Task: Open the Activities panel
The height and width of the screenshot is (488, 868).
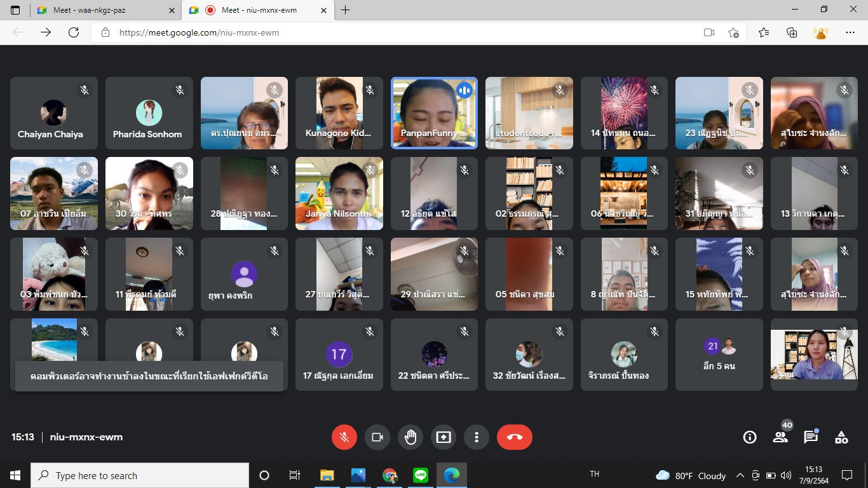Action: click(x=841, y=437)
